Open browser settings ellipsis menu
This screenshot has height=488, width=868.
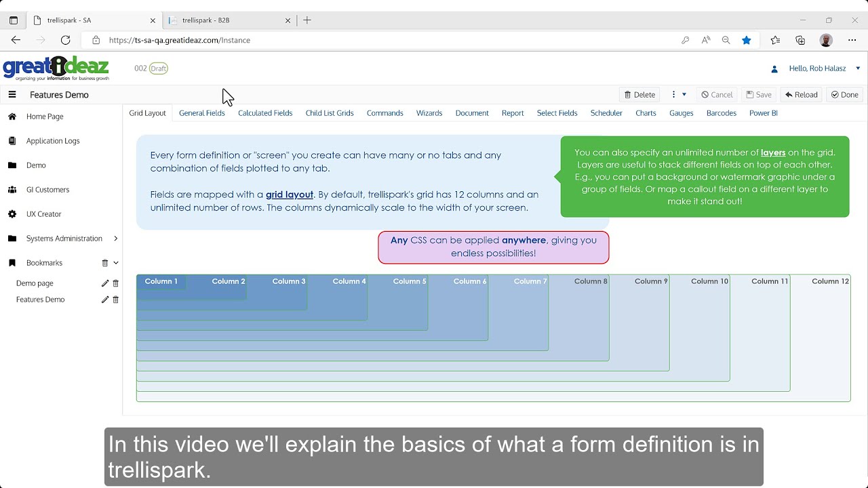click(x=852, y=40)
